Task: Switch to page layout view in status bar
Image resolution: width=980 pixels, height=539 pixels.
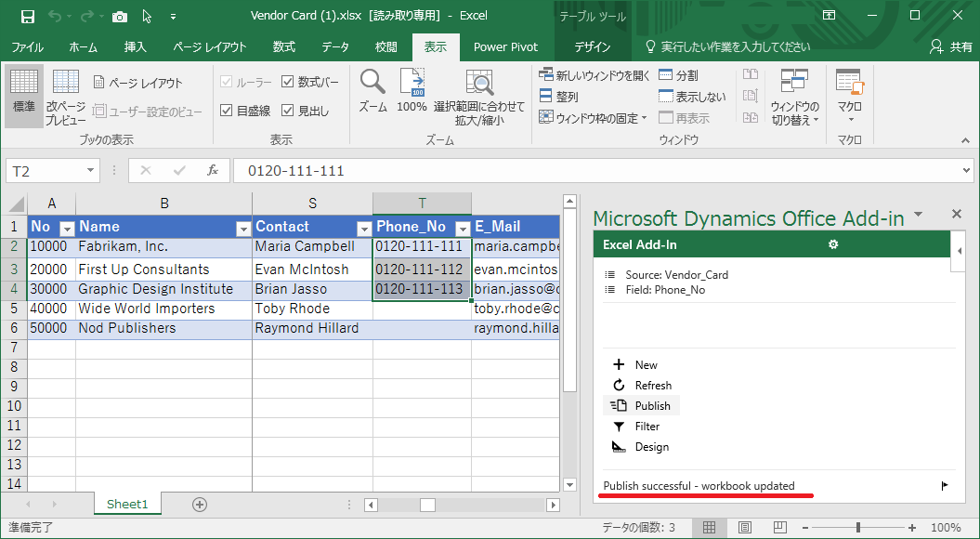Action: (744, 528)
